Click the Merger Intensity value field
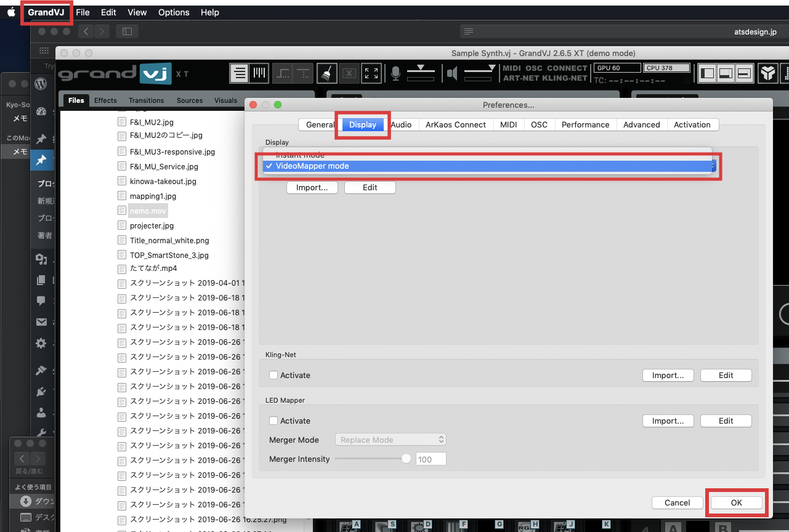 tap(431, 459)
